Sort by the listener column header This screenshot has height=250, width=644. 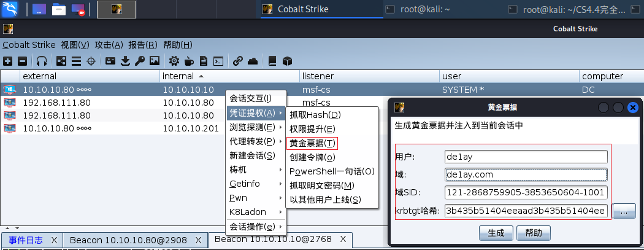point(370,76)
